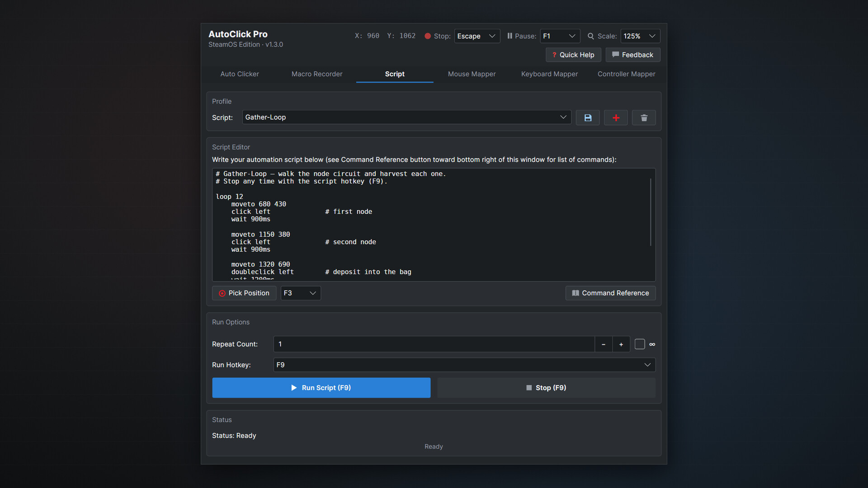This screenshot has height=488, width=868.
Task: Open the Pick Position F3 hotkey dropdown
Action: pos(301,293)
